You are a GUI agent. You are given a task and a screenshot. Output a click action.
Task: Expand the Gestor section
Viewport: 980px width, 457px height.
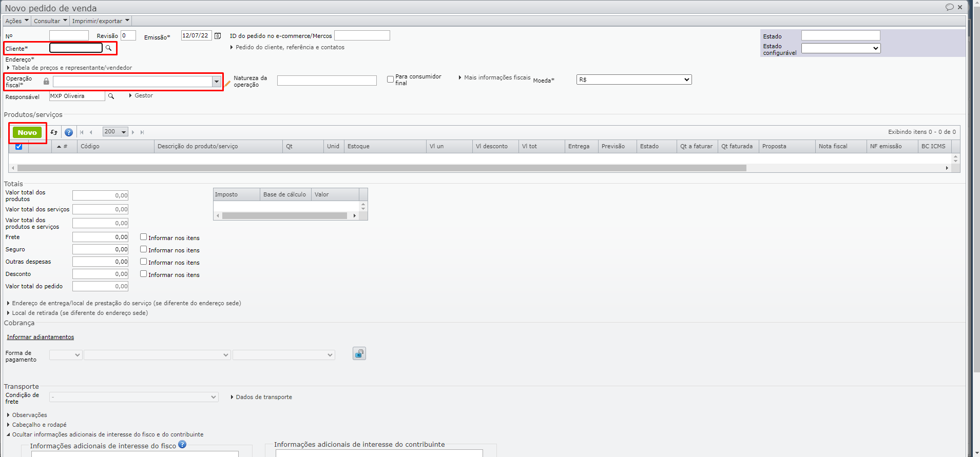(141, 95)
